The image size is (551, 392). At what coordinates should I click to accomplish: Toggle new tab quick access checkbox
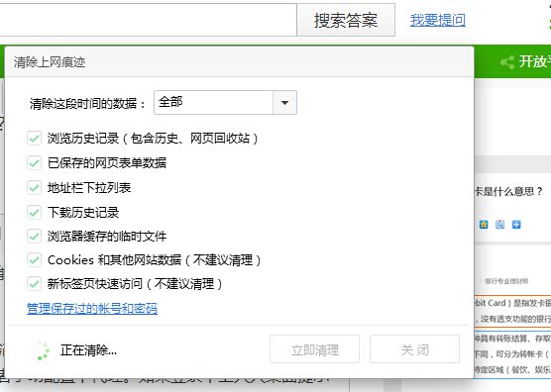click(34, 283)
